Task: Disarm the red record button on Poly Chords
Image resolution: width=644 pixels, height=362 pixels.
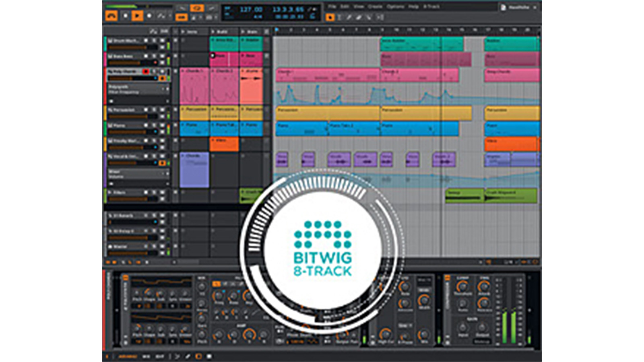Action: (146, 72)
